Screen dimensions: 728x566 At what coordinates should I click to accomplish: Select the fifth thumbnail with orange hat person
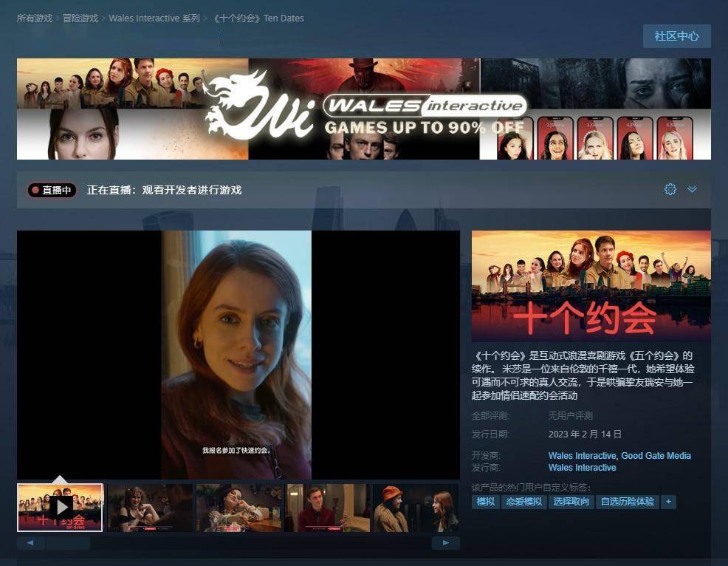pos(416,508)
